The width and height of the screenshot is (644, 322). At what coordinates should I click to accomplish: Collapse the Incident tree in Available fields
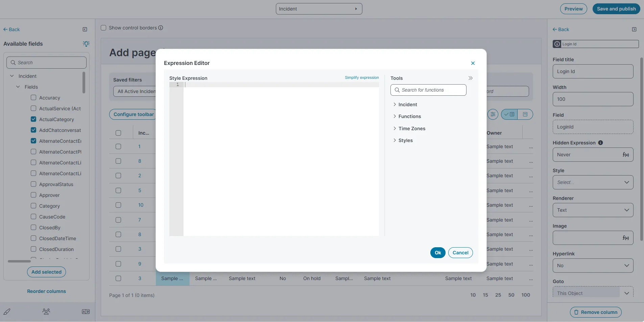(x=12, y=76)
